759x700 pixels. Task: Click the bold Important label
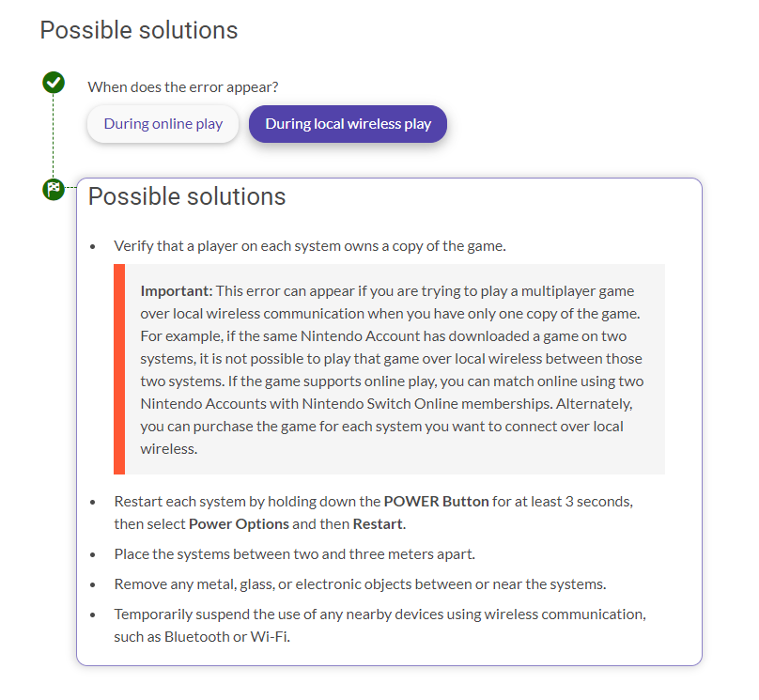[177, 291]
